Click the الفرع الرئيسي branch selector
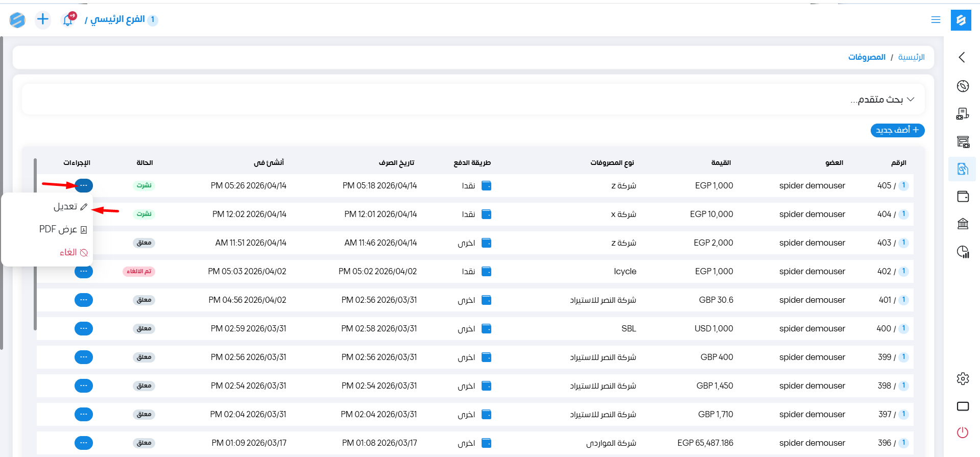The image size is (980, 457). (x=117, y=19)
